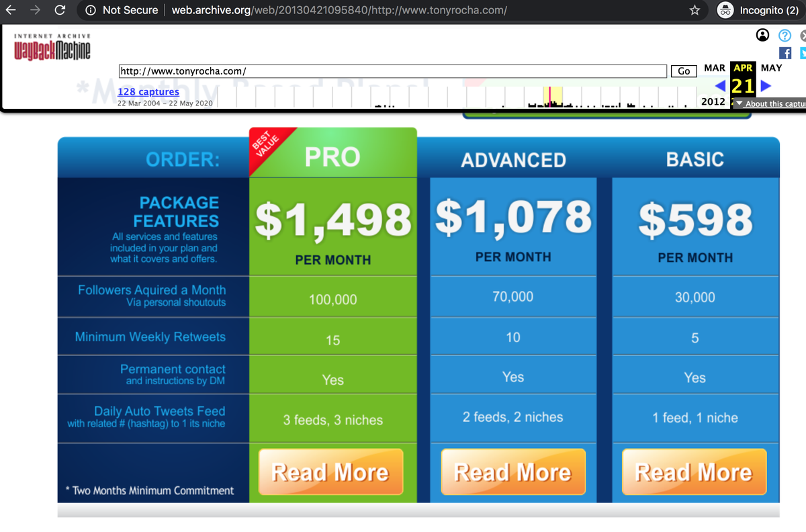
Task: Select the PRO plan header
Action: coord(332,157)
